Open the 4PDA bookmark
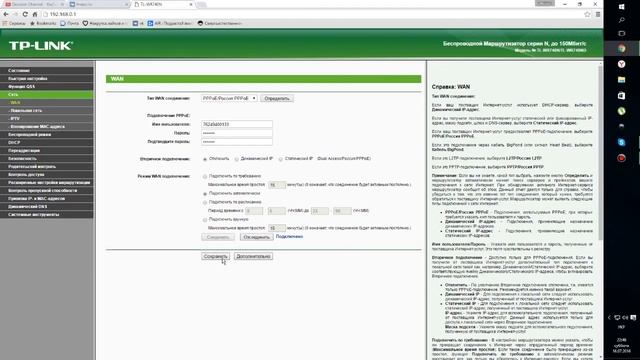The width and height of the screenshot is (640, 360). 169,23
